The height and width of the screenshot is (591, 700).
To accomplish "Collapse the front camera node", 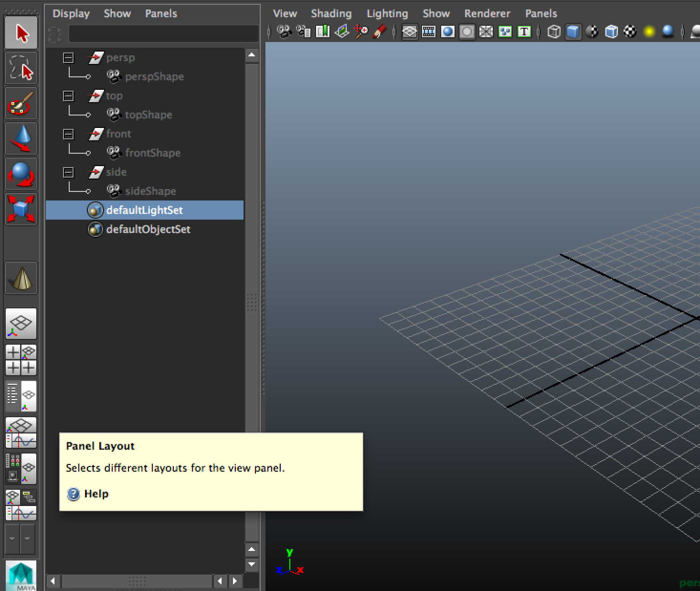I will click(x=69, y=134).
